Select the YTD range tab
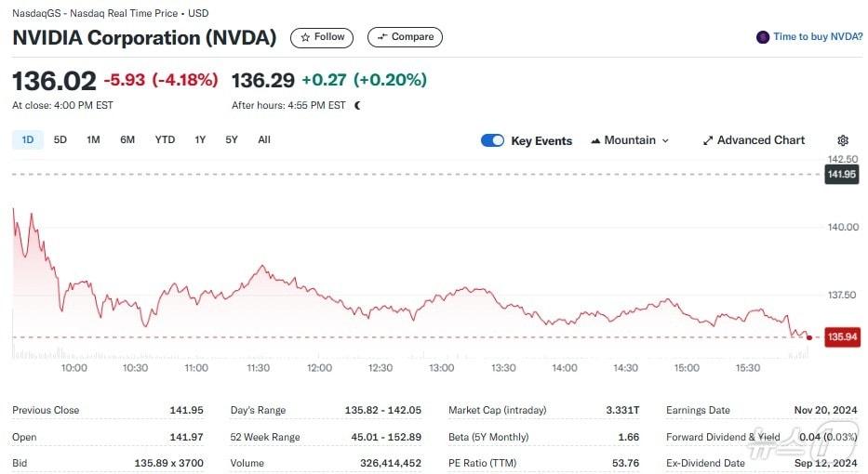Screen dimensions: 868x474 coord(165,140)
